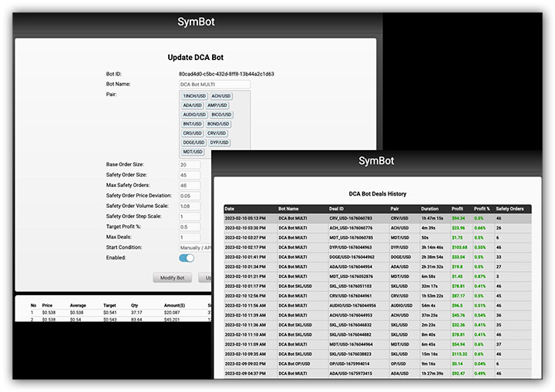Click the Bot Name input field

pyautogui.click(x=214, y=84)
